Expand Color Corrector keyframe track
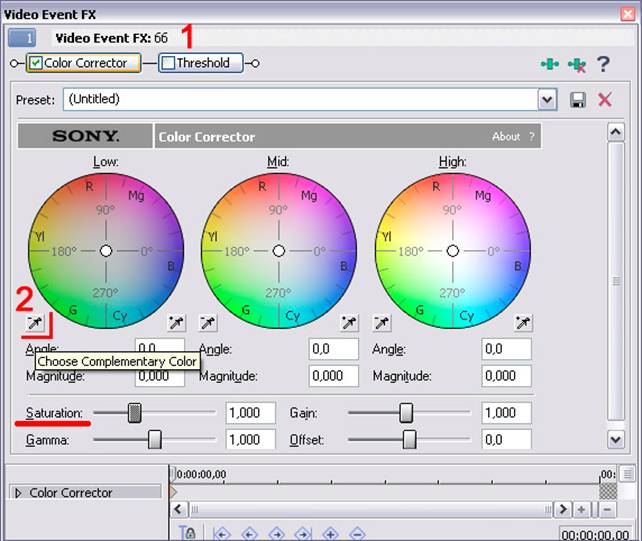642x541 pixels. (18, 493)
